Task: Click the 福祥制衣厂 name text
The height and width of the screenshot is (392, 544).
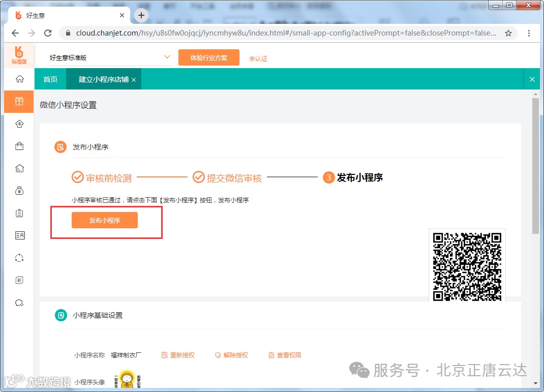Action: click(x=126, y=355)
